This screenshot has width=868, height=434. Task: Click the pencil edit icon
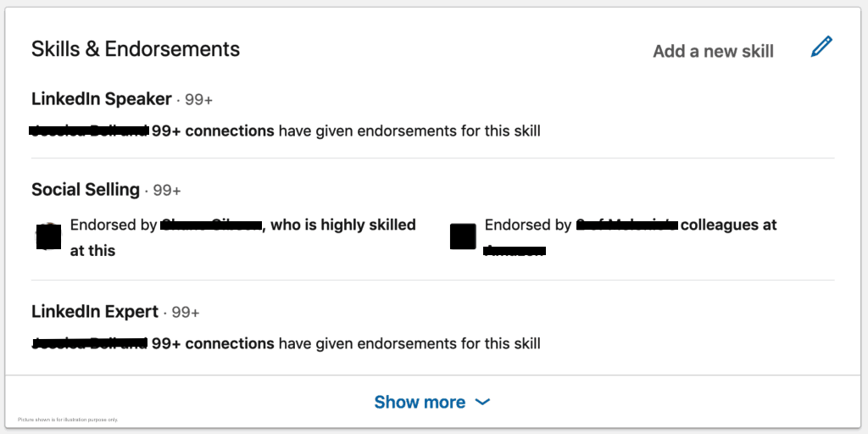[x=821, y=47]
